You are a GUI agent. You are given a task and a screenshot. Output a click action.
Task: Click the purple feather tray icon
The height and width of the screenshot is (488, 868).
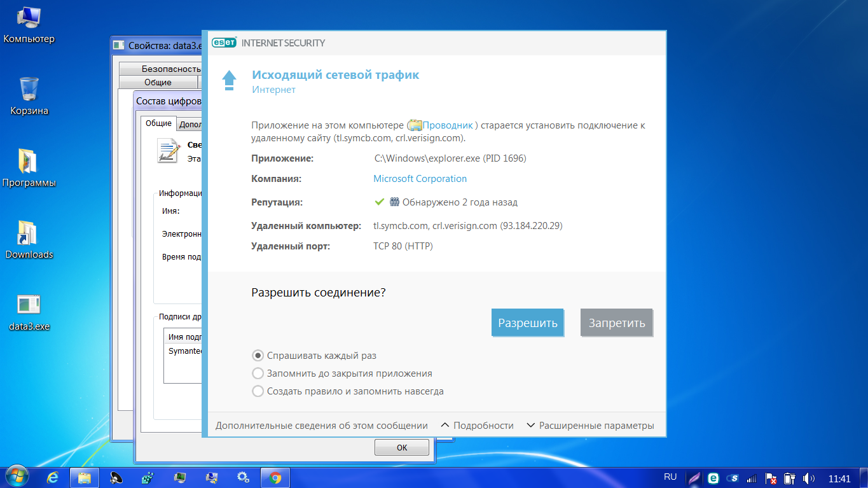pos(694,478)
